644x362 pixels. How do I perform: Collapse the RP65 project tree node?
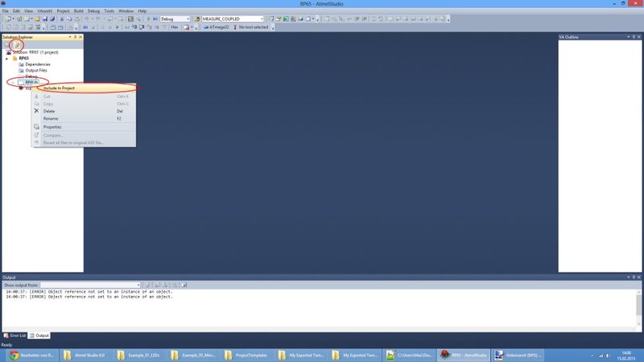point(6,58)
